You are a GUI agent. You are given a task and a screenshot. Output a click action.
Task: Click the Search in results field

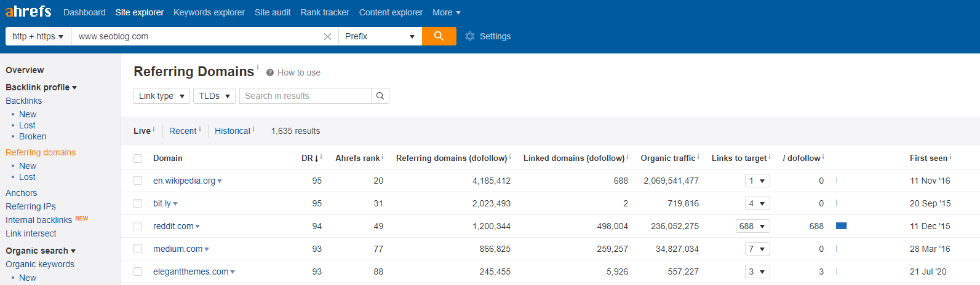tap(306, 96)
